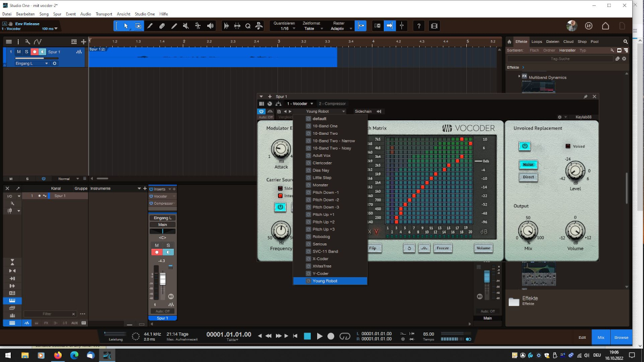Pick the Paint (pencil) tool

tap(174, 26)
